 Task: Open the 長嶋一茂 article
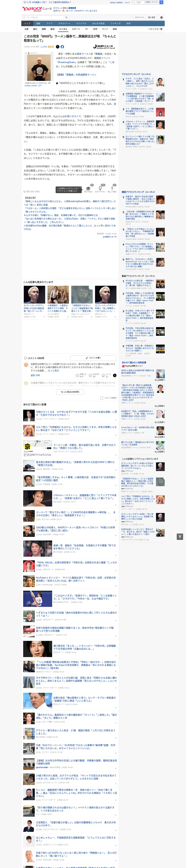click(x=84, y=547)
